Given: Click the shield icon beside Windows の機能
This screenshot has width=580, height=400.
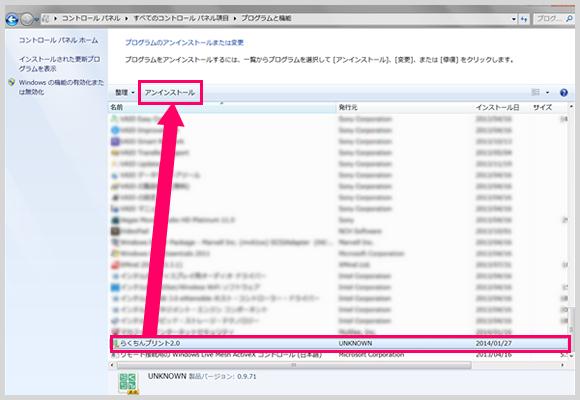Looking at the screenshot, I should (x=11, y=82).
